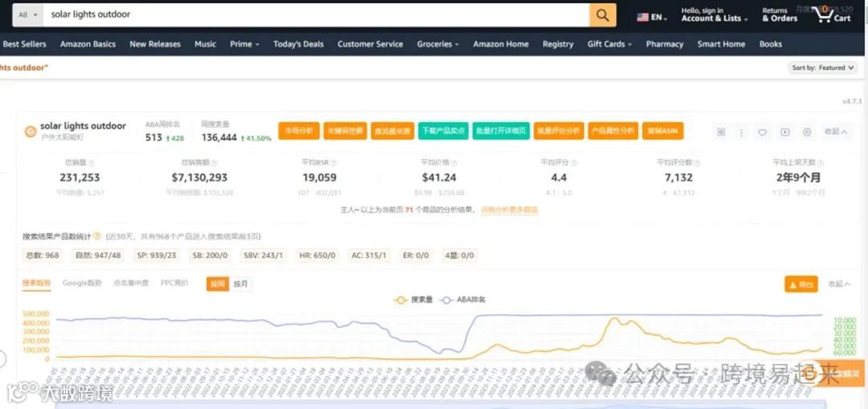
Task: Toggle 搜索量 series in chart legend
Action: tap(413, 300)
